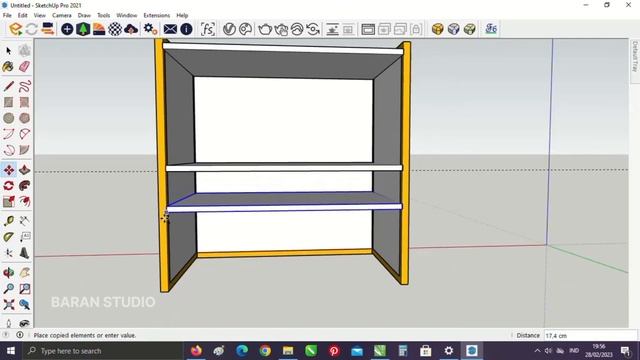
Task: Select the 3D Text tool
Action: (24, 253)
